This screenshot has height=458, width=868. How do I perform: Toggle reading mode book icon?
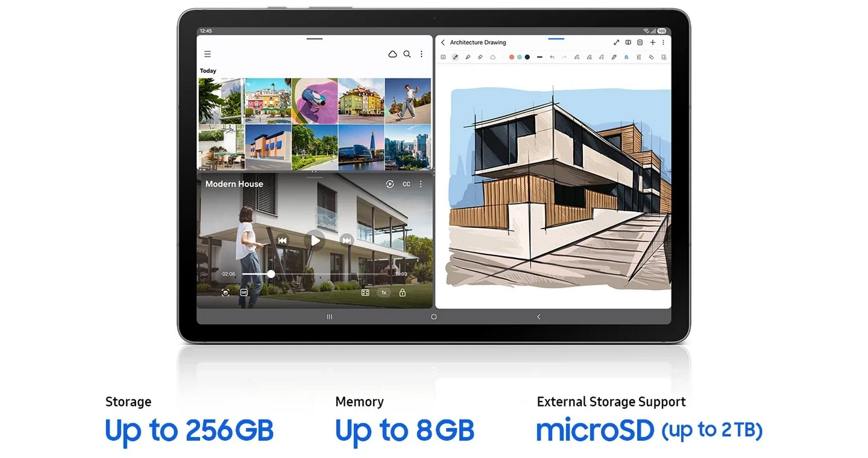pyautogui.click(x=628, y=43)
